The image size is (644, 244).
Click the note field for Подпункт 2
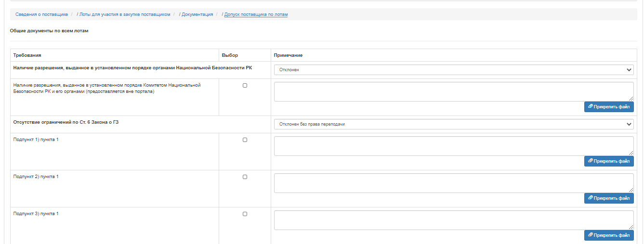tap(454, 183)
